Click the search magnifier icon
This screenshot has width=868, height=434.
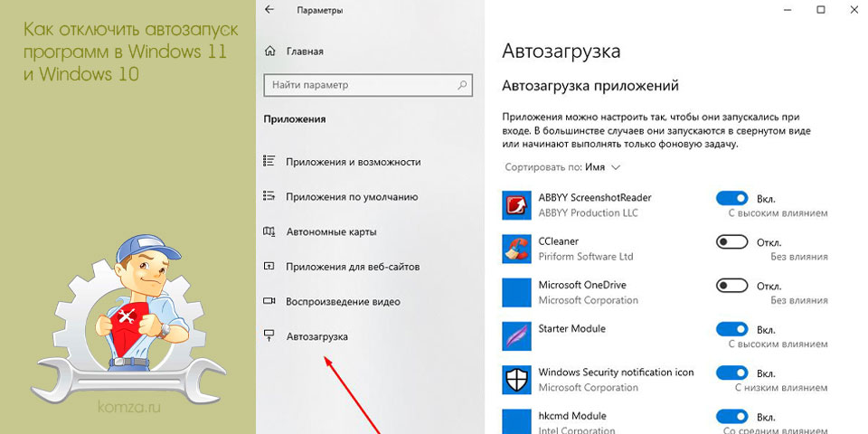click(x=462, y=85)
